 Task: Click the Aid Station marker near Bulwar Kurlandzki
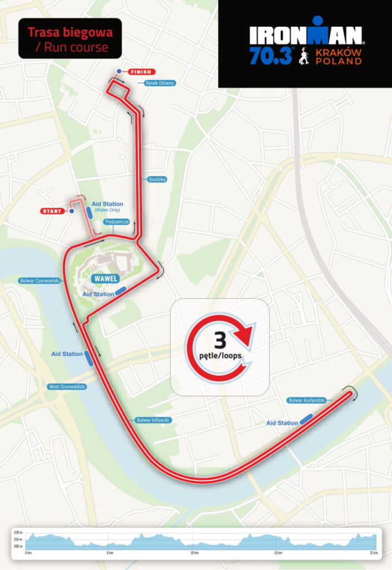coord(307,419)
